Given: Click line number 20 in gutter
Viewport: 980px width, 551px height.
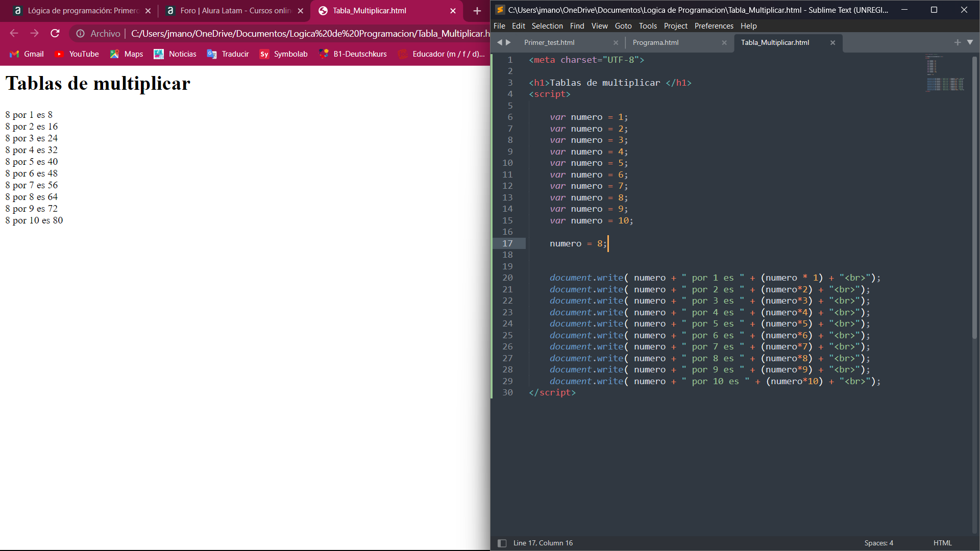Looking at the screenshot, I should pos(507,278).
